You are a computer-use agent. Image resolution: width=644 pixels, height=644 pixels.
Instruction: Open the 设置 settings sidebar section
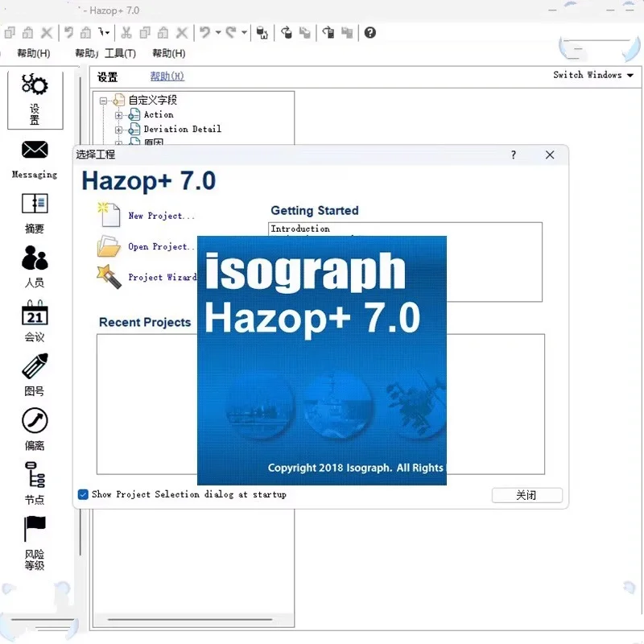click(x=35, y=100)
